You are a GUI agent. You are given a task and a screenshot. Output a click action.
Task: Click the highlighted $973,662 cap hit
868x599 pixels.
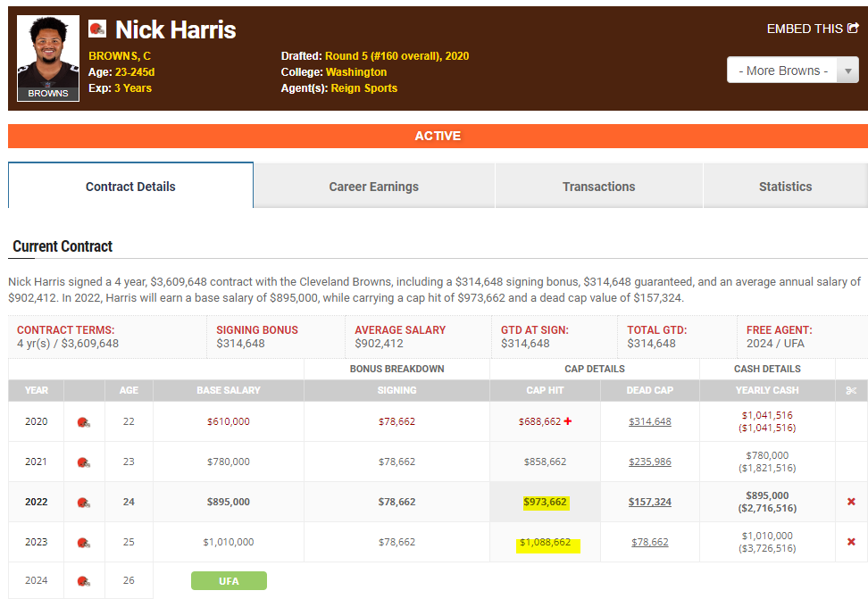coord(546,502)
